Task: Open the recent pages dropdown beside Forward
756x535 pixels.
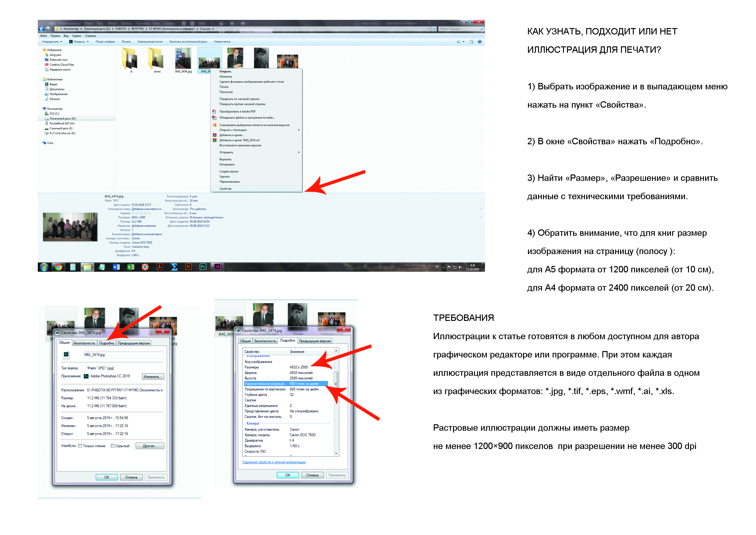Action: click(x=53, y=29)
